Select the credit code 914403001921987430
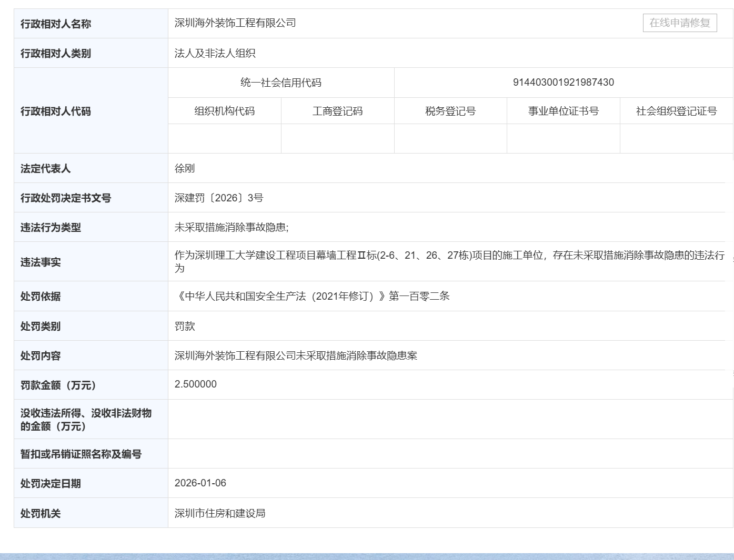 563,82
